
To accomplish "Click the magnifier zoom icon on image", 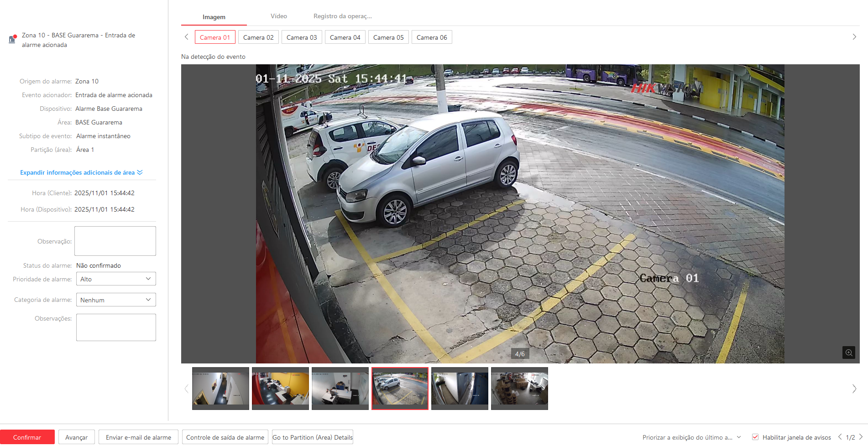I will pyautogui.click(x=848, y=353).
